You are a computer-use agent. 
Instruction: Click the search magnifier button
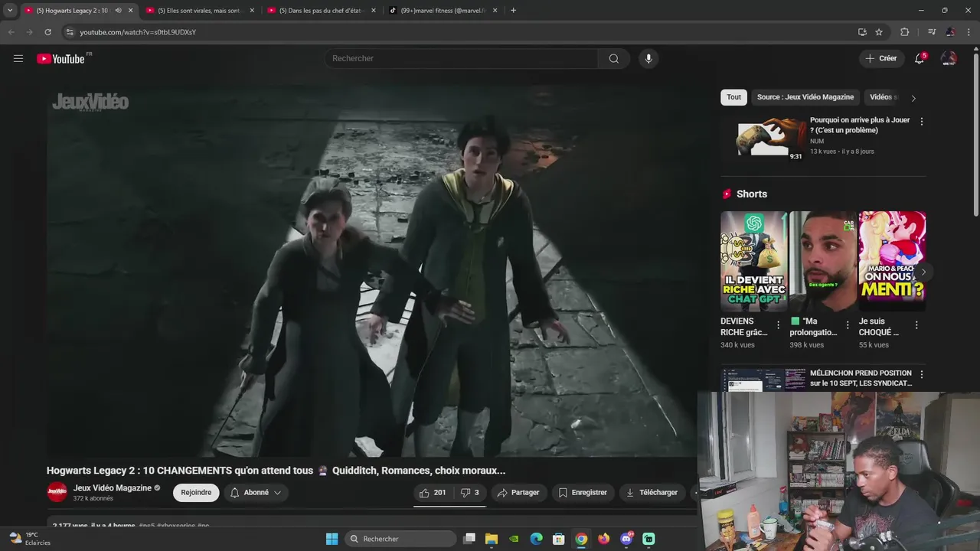pyautogui.click(x=614, y=59)
